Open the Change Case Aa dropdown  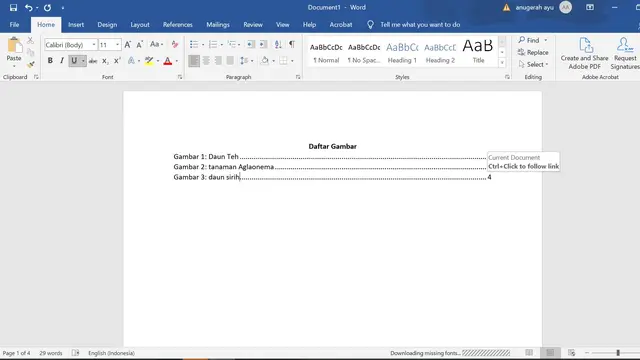(156, 44)
